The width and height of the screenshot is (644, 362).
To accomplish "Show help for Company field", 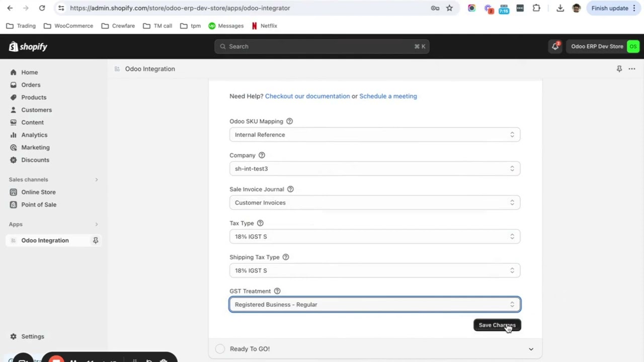I will [262, 155].
